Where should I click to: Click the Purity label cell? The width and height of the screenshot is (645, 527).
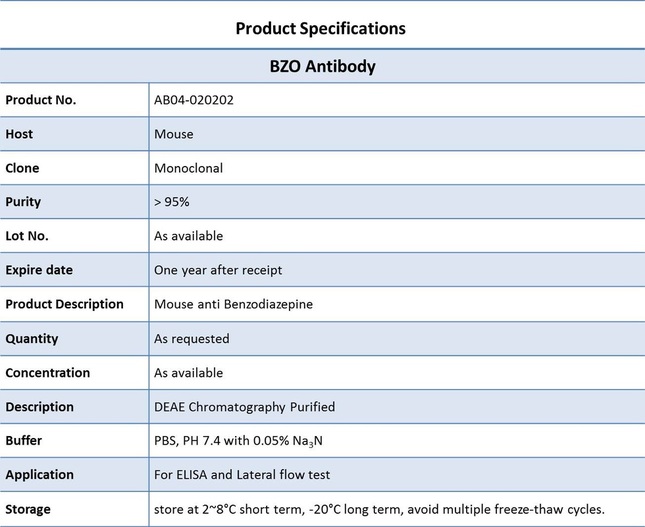pos(74,202)
